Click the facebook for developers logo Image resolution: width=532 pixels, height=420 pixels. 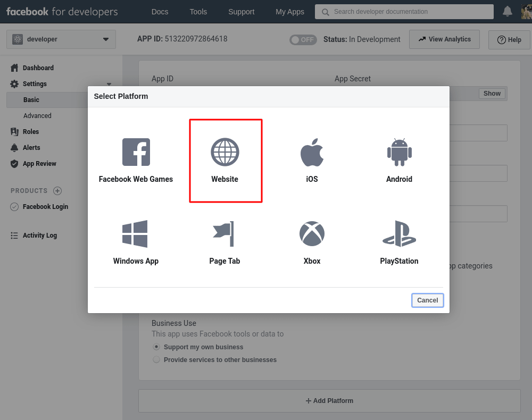pyautogui.click(x=62, y=12)
